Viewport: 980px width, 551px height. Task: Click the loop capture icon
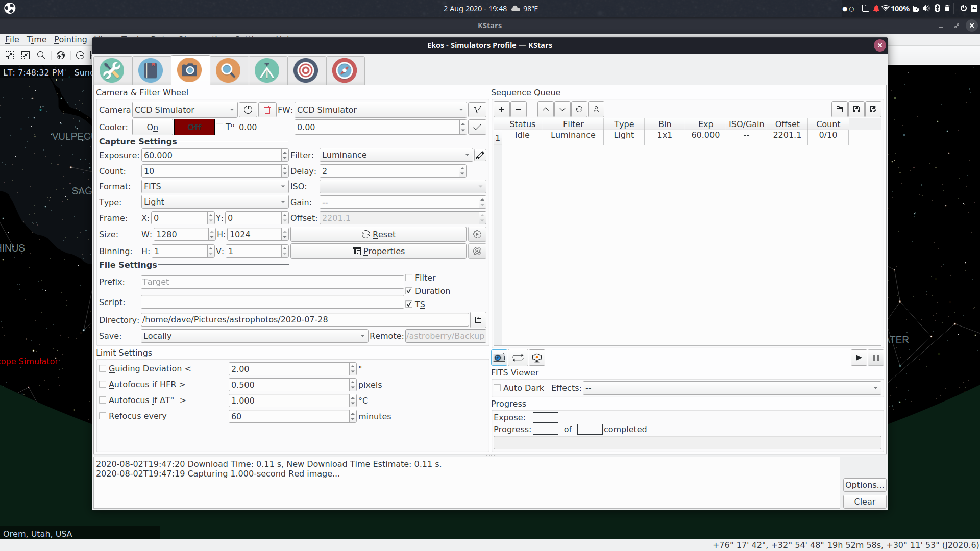(x=518, y=358)
